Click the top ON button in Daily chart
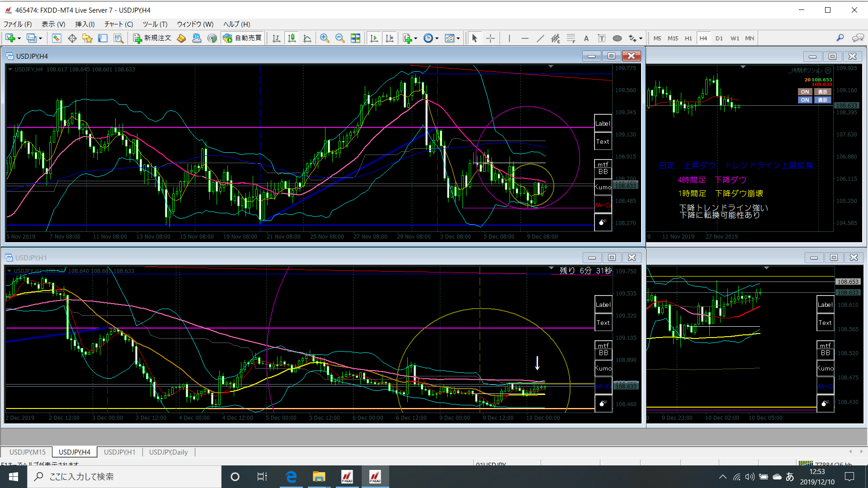This screenshot has height=488, width=868. (805, 92)
